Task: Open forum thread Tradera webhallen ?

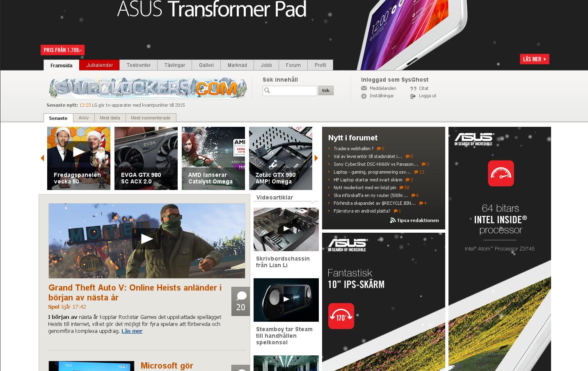Action: pyautogui.click(x=354, y=149)
